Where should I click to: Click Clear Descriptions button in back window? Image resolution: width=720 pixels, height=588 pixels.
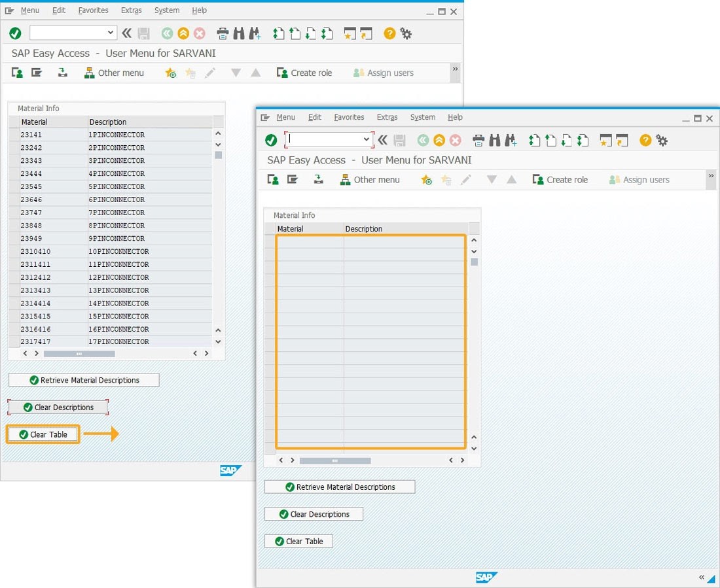coord(58,407)
